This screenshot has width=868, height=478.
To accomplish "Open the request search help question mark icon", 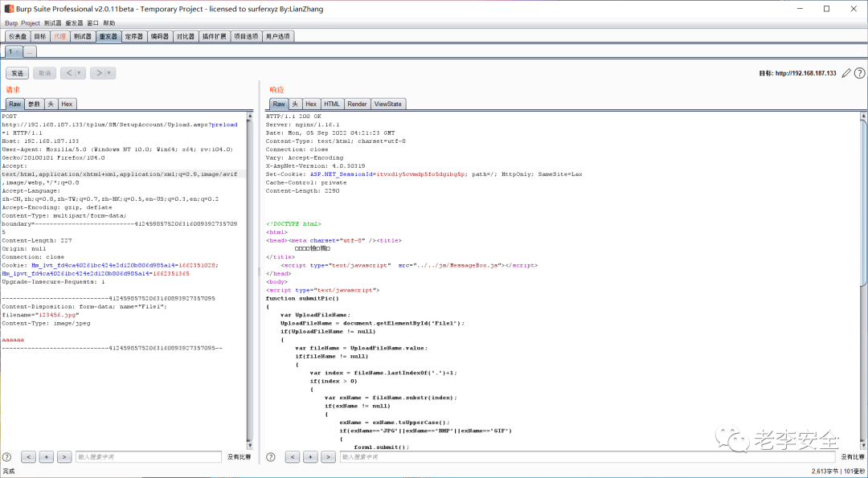I will pos(7,457).
